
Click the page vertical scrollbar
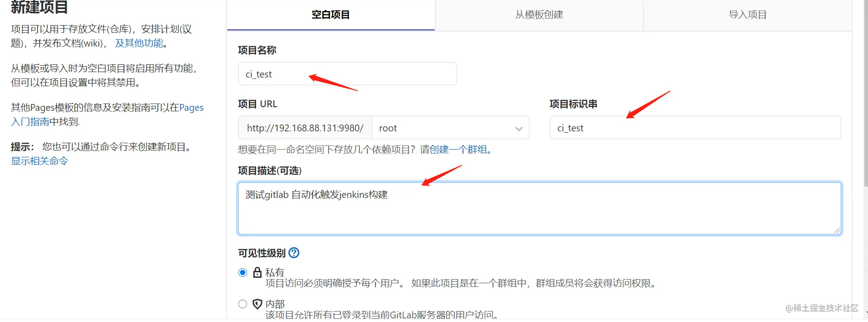[866, 93]
